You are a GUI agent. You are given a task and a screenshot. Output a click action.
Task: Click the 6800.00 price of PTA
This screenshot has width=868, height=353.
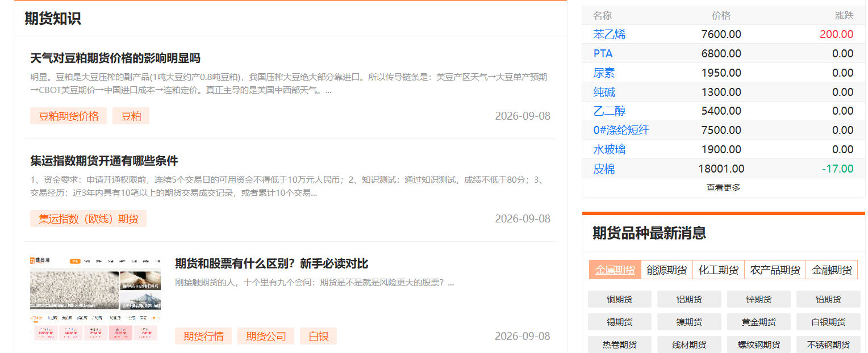[721, 53]
